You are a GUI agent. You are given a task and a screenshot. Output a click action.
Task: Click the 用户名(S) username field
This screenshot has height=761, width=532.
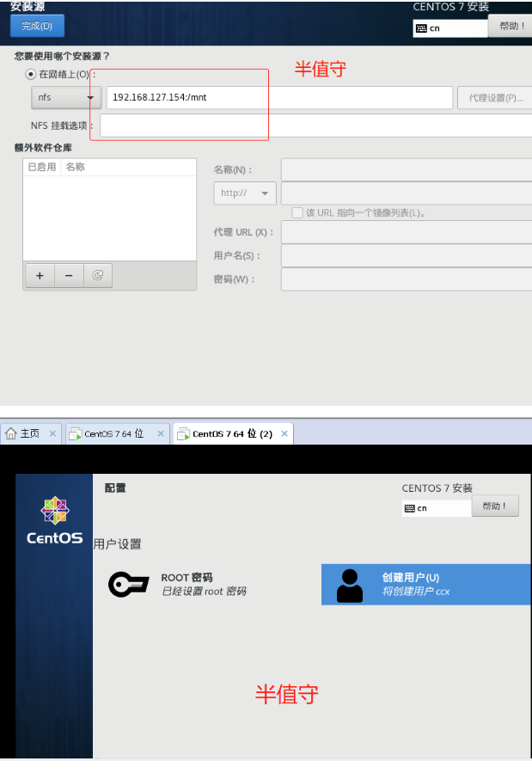click(x=407, y=255)
